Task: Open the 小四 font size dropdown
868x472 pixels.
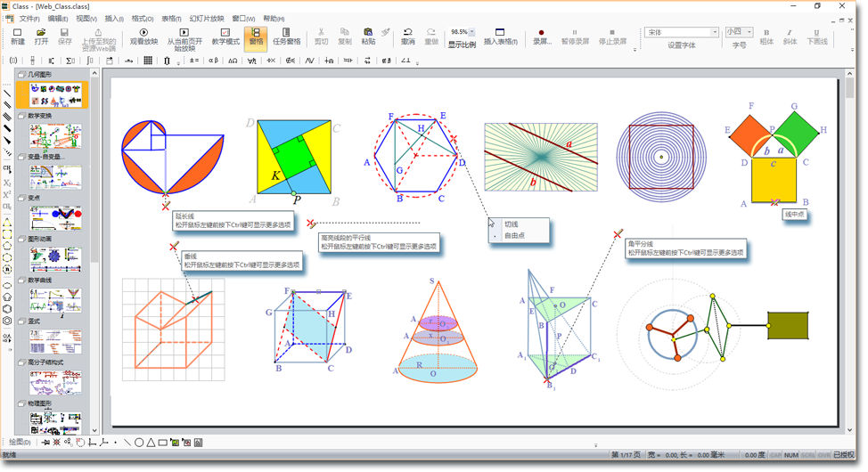Action: pos(749,32)
